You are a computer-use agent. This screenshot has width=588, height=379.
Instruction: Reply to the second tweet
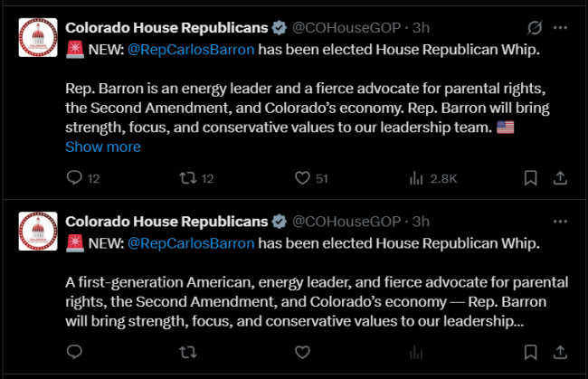click(75, 351)
